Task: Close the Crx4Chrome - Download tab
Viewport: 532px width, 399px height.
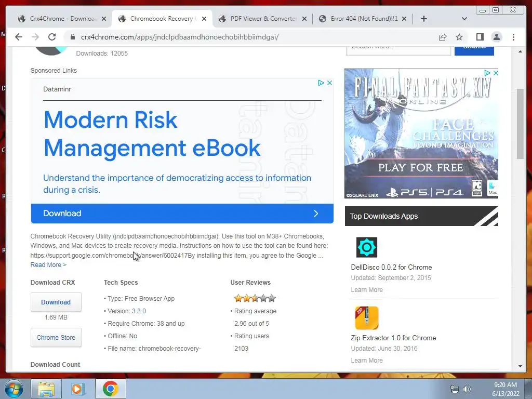Action: pos(104,19)
